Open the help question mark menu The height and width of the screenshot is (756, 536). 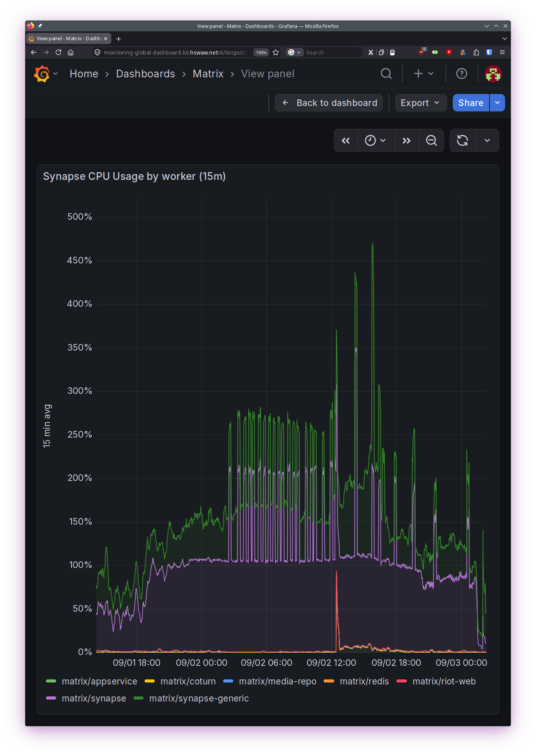461,74
